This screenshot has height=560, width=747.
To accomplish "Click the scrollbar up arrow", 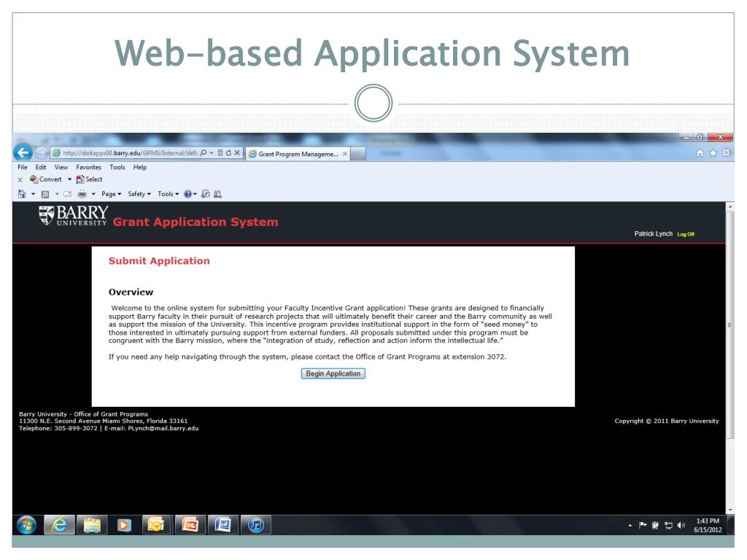I will click(729, 206).
